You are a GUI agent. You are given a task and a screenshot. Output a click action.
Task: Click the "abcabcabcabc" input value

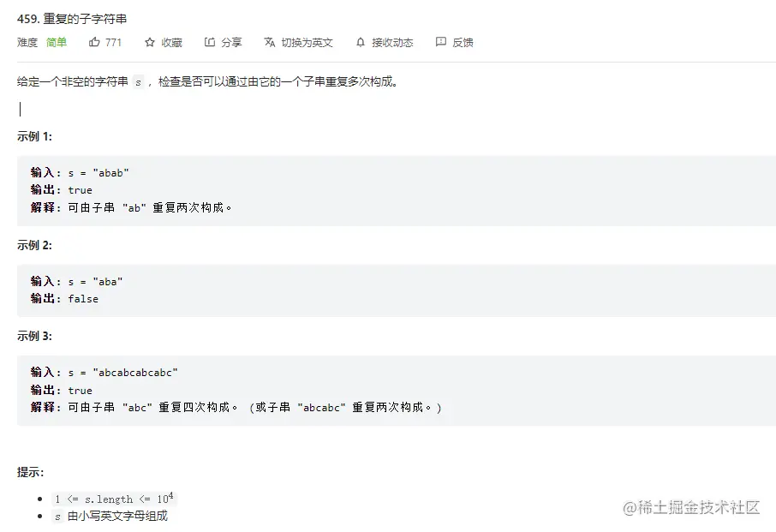pos(135,372)
